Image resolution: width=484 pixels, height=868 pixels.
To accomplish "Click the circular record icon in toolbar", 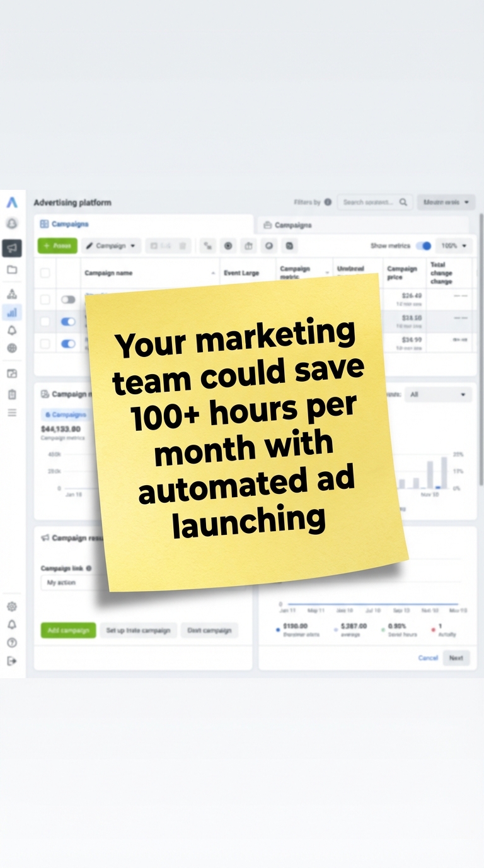I will coord(228,246).
